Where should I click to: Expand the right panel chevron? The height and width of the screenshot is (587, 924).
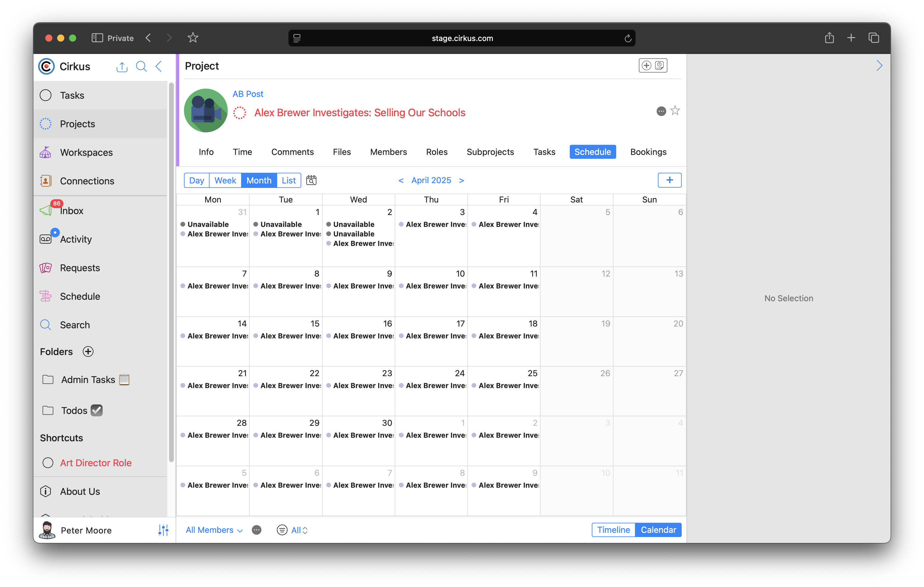879,66
